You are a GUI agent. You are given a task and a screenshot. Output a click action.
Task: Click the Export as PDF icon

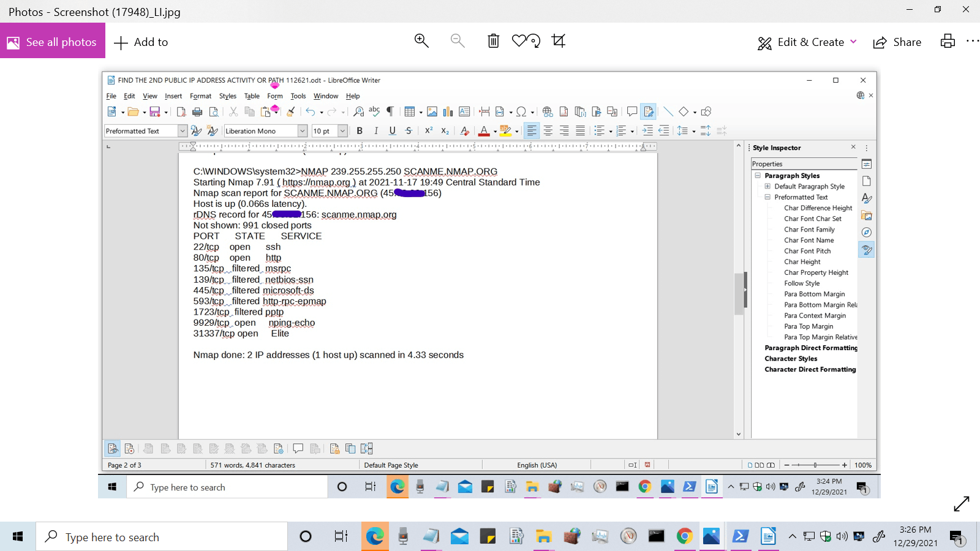(x=181, y=111)
